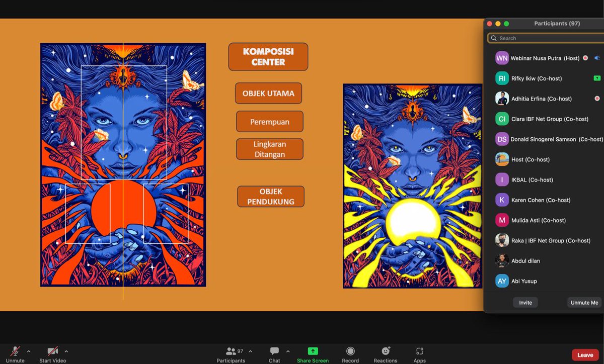Click Raka's profile photo avatar

click(502, 240)
